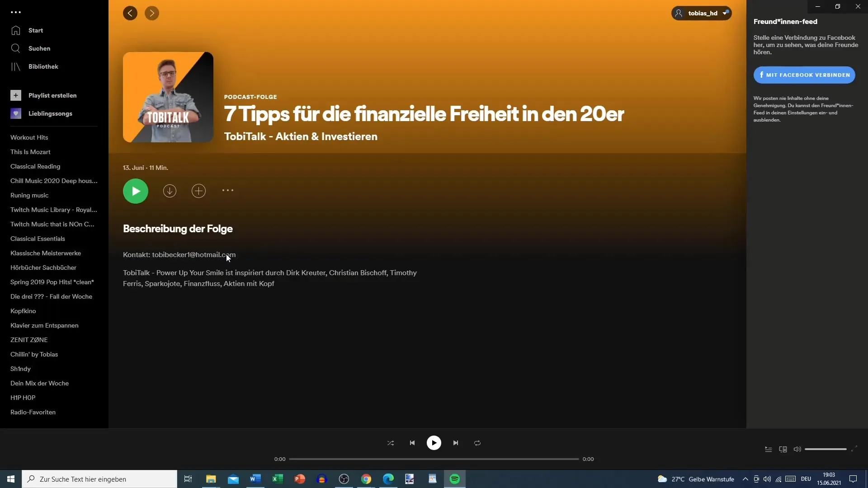Open Klavier zum Entspannen playlist
Image resolution: width=868 pixels, height=488 pixels.
click(44, 325)
